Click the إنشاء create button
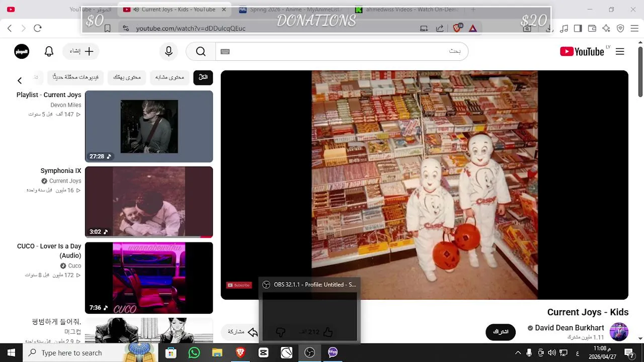The height and width of the screenshot is (362, 644). (82, 51)
